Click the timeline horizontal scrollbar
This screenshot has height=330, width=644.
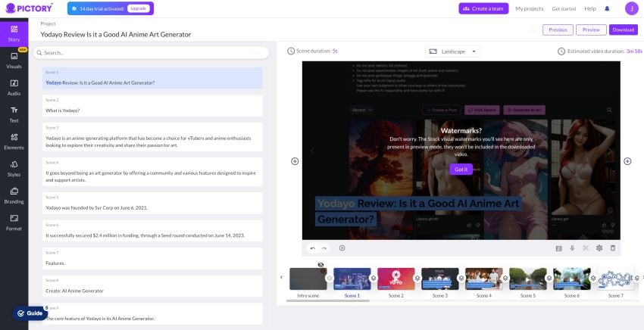pos(328,300)
